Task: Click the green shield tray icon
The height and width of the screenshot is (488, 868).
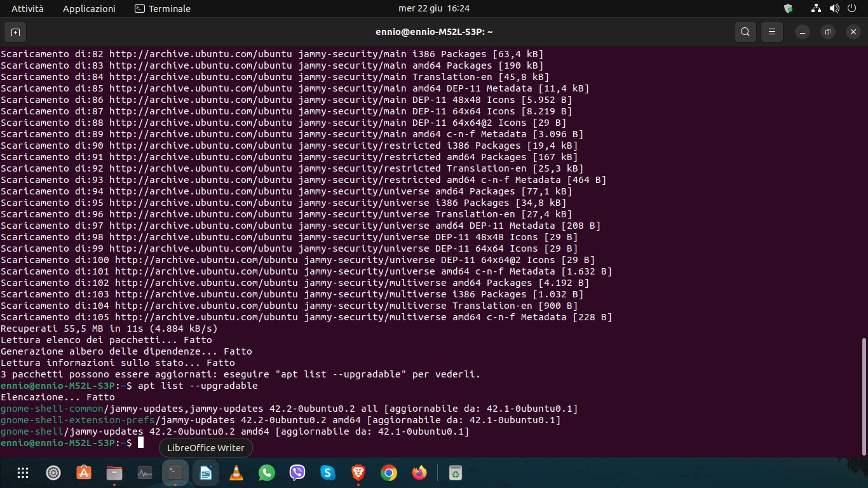Action: click(789, 8)
